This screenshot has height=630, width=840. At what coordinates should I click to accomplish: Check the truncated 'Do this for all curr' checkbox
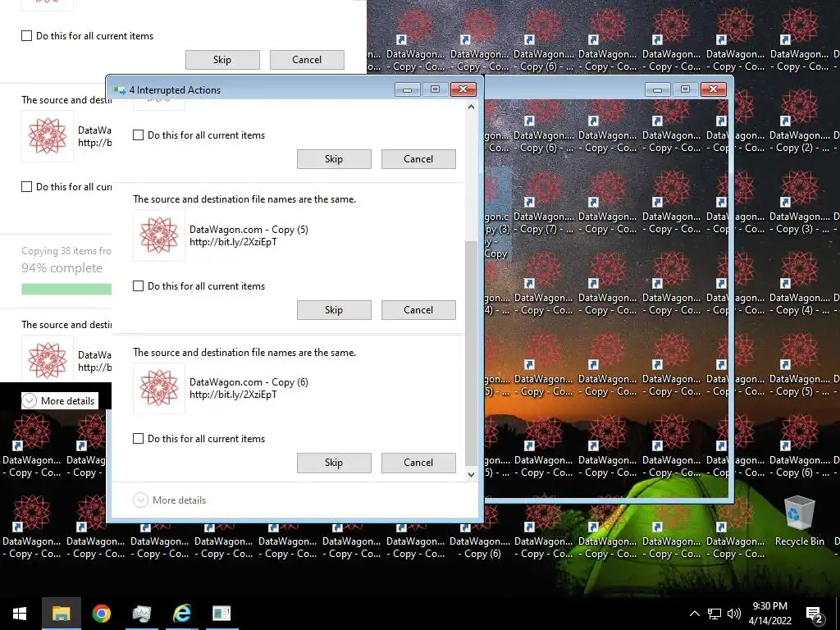point(27,186)
